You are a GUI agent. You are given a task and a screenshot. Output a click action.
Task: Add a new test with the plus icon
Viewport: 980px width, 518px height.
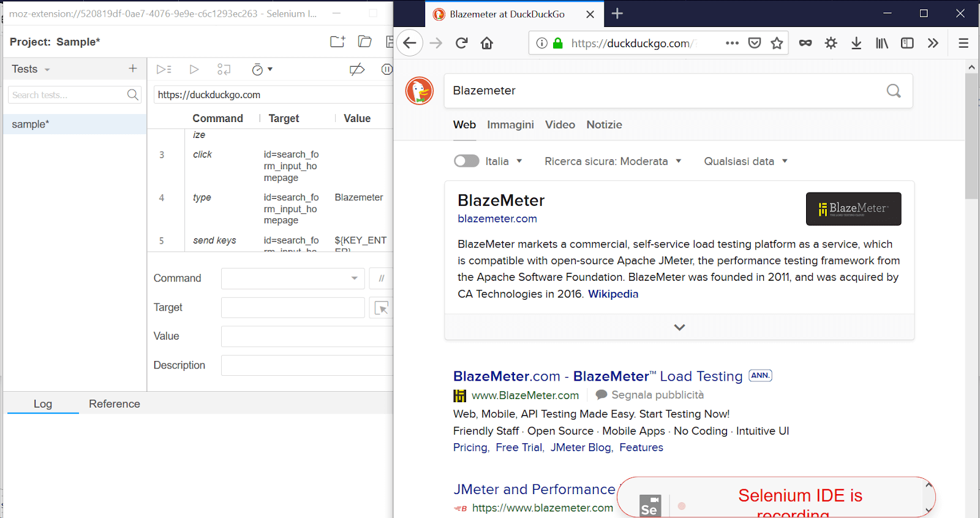133,69
